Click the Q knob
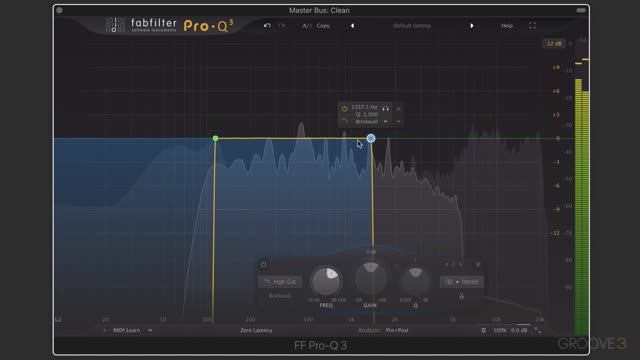This screenshot has height=360, width=640. pos(416,281)
